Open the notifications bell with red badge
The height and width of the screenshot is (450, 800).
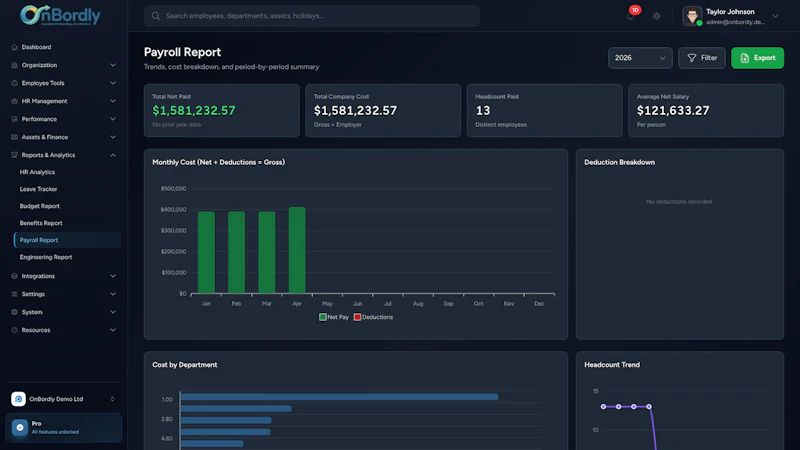pos(631,16)
